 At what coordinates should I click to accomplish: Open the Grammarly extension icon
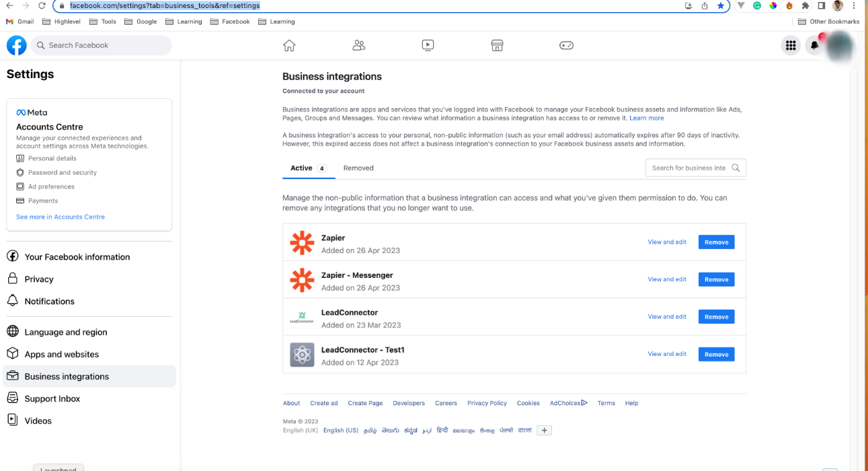coord(757,5)
